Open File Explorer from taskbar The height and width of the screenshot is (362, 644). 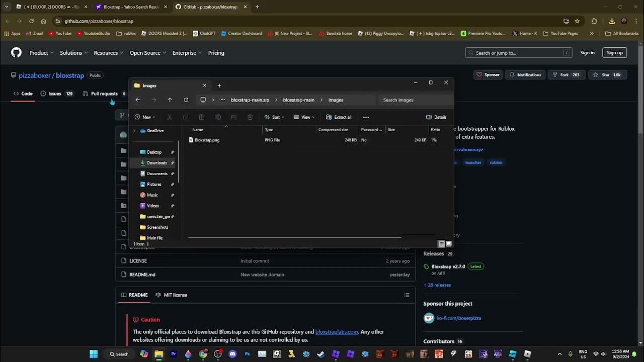coord(159,354)
